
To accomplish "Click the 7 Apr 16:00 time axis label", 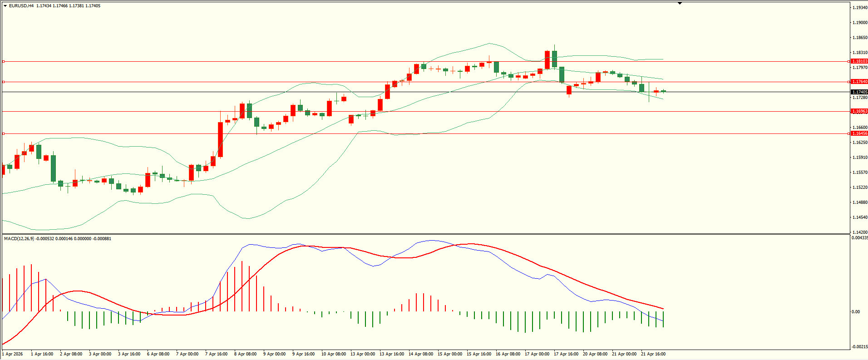I will pos(217,354).
